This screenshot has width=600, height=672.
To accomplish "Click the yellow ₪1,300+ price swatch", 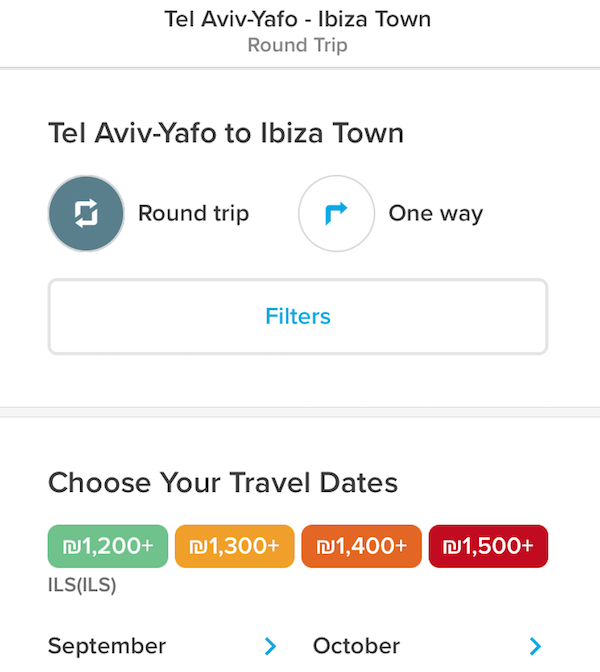I will 234,546.
